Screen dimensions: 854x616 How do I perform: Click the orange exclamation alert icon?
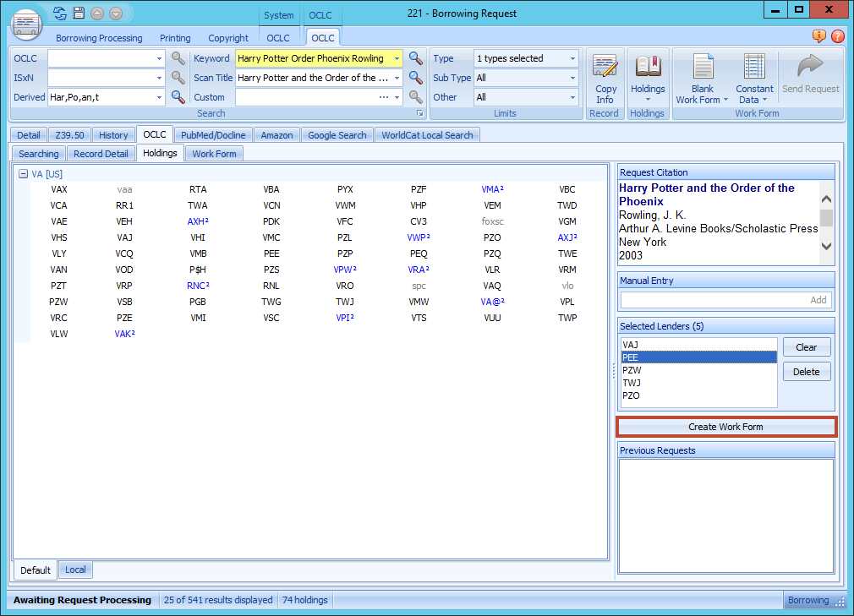coord(818,37)
